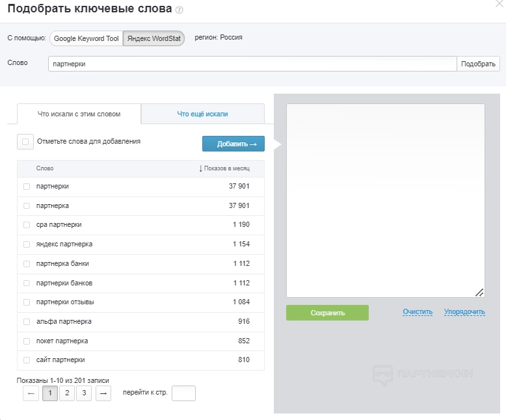Go to the previous page arrow

31,393
